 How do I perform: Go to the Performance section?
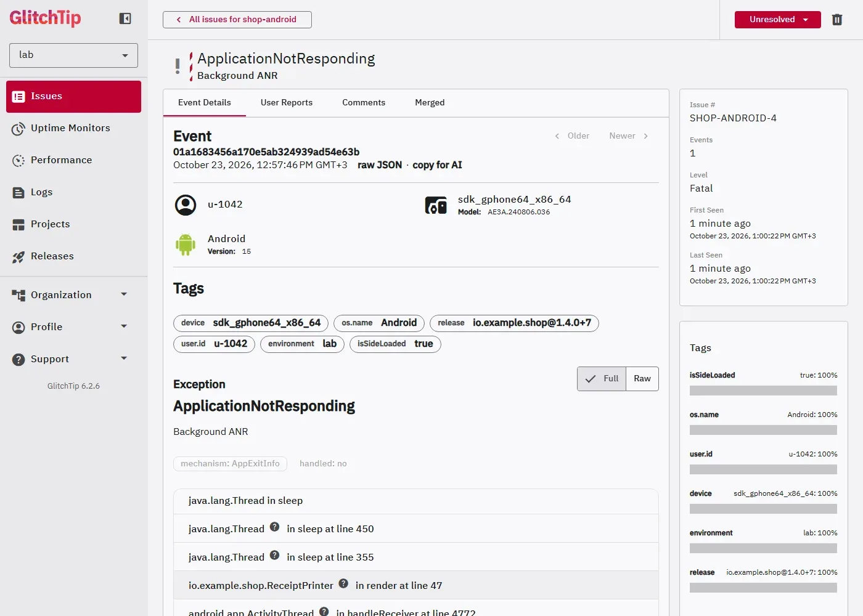click(x=73, y=160)
